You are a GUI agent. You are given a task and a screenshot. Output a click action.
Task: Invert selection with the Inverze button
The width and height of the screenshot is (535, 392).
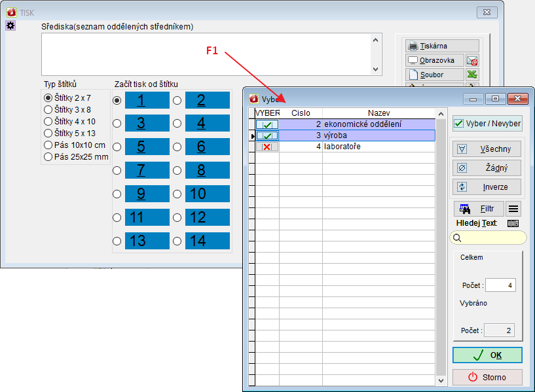pyautogui.click(x=487, y=187)
